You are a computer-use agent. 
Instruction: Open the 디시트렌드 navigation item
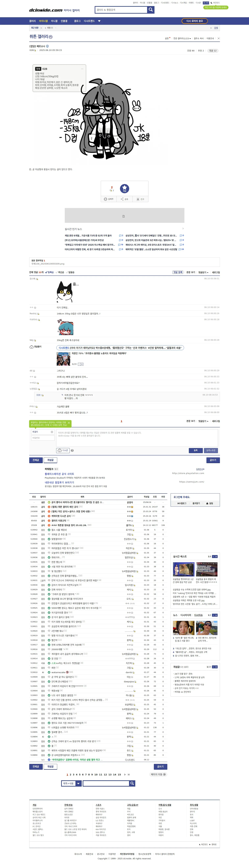[x=89, y=21]
